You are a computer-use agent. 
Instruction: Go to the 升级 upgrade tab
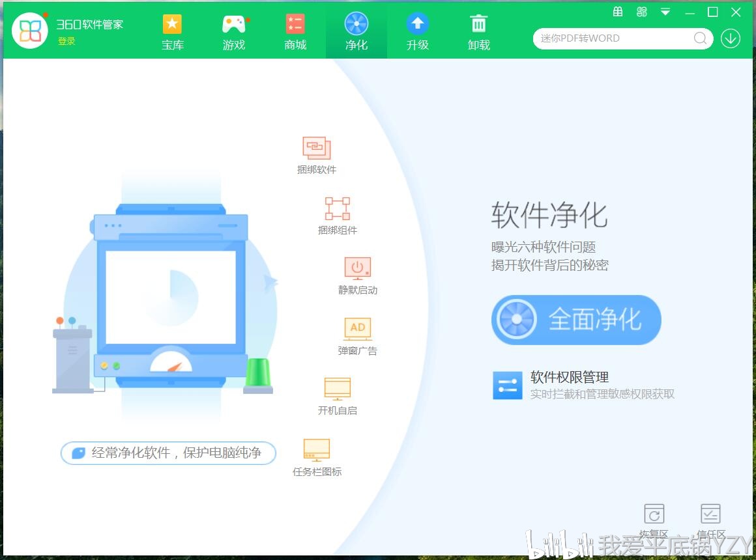(x=418, y=33)
